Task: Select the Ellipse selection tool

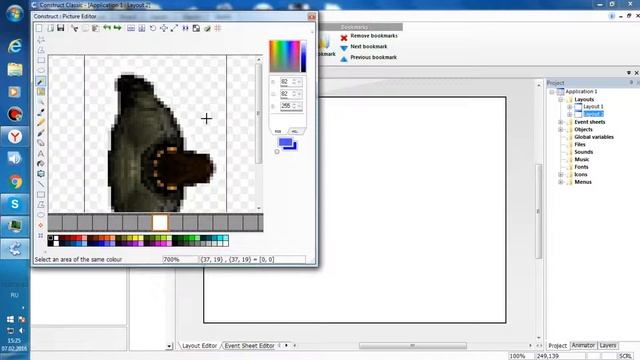Action: (41, 71)
